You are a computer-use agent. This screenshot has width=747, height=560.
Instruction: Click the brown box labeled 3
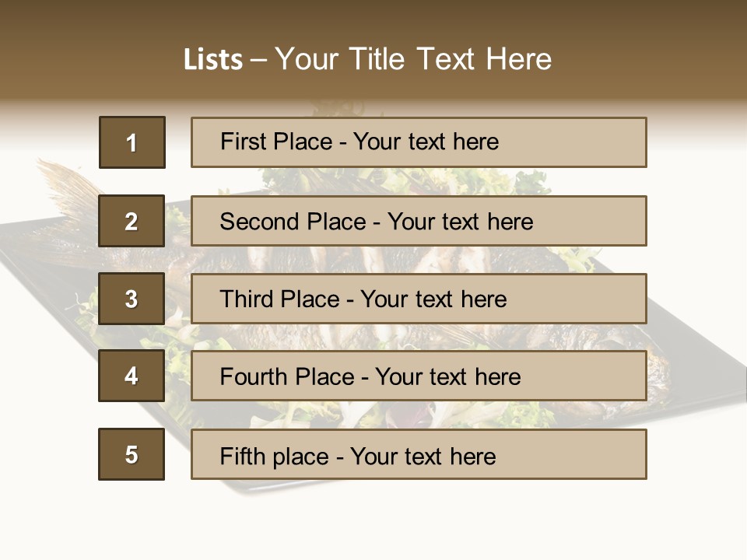pos(132,299)
